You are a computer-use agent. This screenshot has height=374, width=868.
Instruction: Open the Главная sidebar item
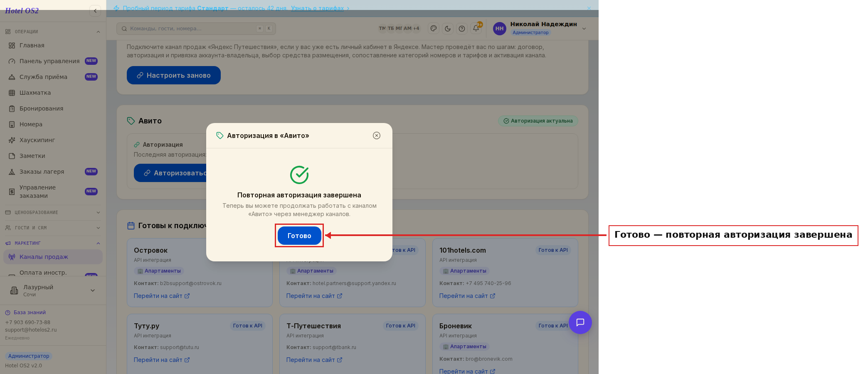click(x=53, y=45)
